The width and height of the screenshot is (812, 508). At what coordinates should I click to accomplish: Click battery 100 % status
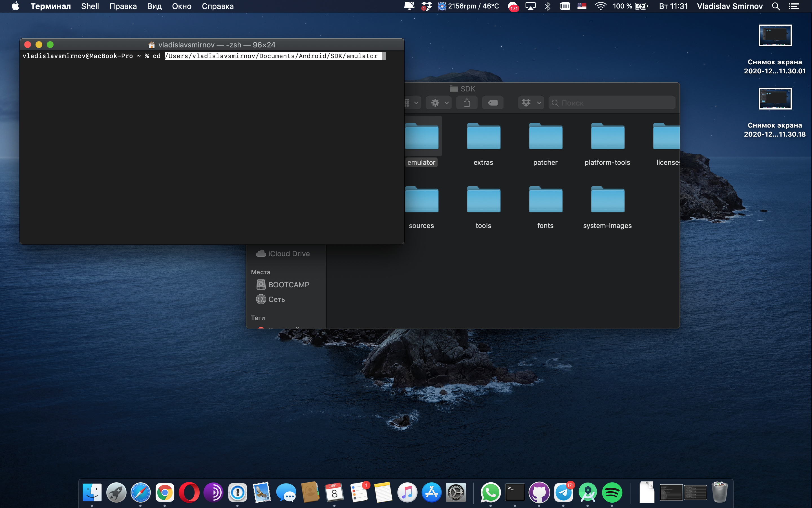pos(630,6)
